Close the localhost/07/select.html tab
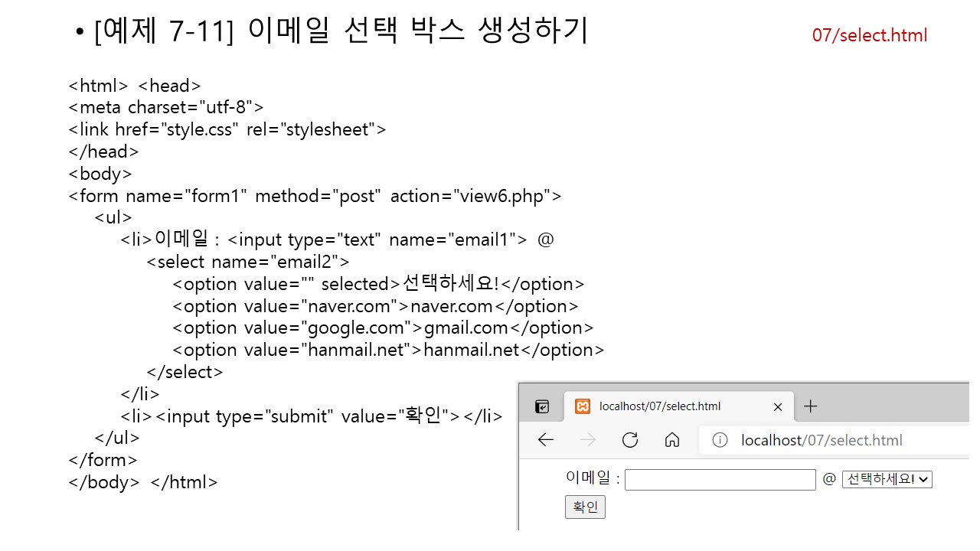This screenshot has height=551, width=980. tap(778, 406)
